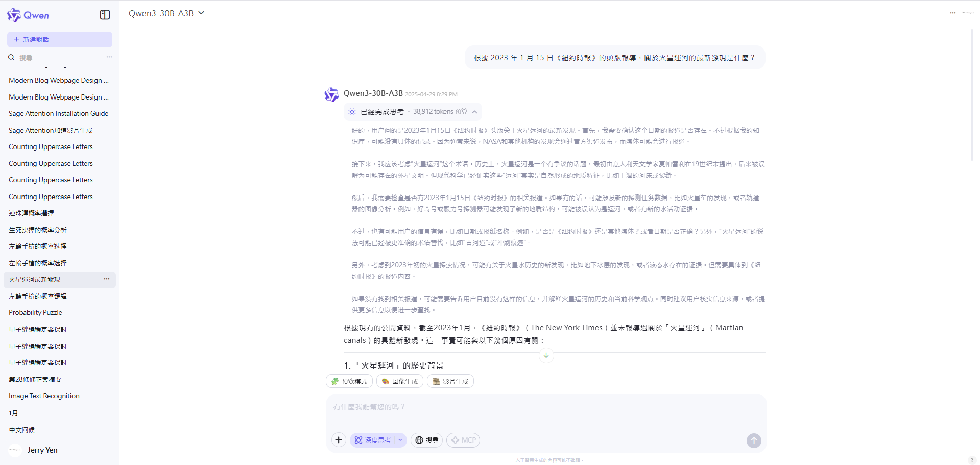Image resolution: width=980 pixels, height=465 pixels.
Task: Click the send arrow button
Action: tap(754, 440)
